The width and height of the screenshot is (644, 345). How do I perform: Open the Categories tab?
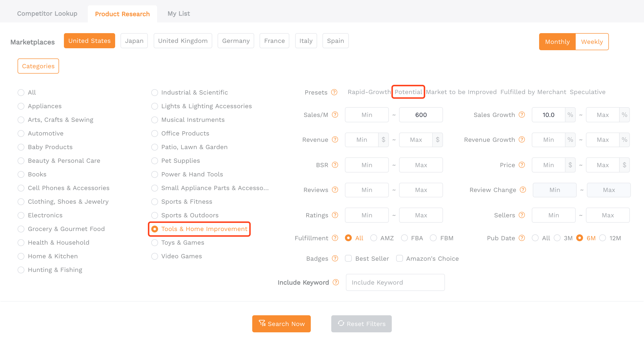pyautogui.click(x=38, y=66)
